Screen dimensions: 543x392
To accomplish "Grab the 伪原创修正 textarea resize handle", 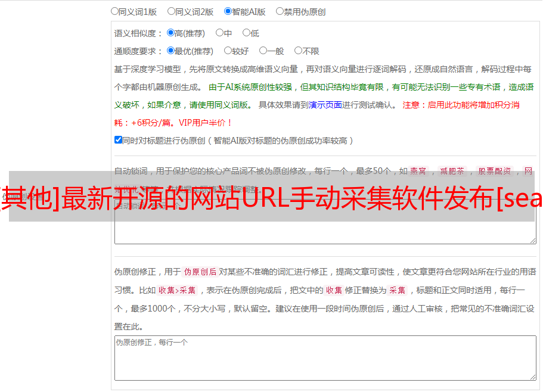I will (533, 378).
